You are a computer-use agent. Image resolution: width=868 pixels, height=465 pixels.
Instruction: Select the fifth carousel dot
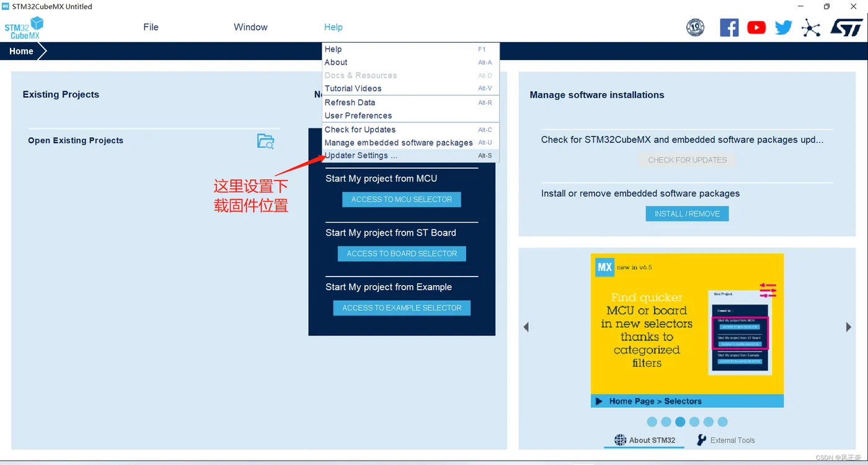[x=709, y=422]
